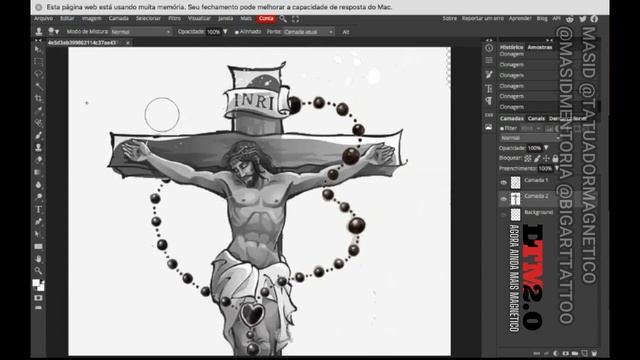Select the Hand tool

tap(38, 258)
